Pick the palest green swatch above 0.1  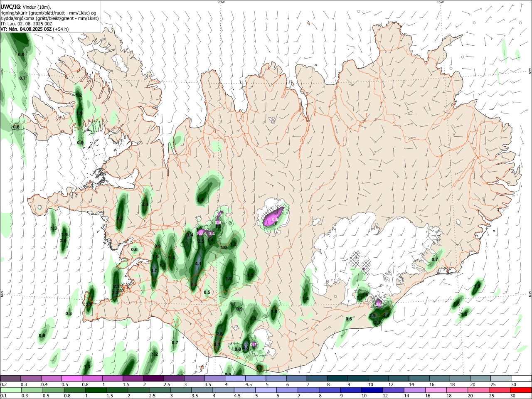pyautogui.click(x=10, y=390)
